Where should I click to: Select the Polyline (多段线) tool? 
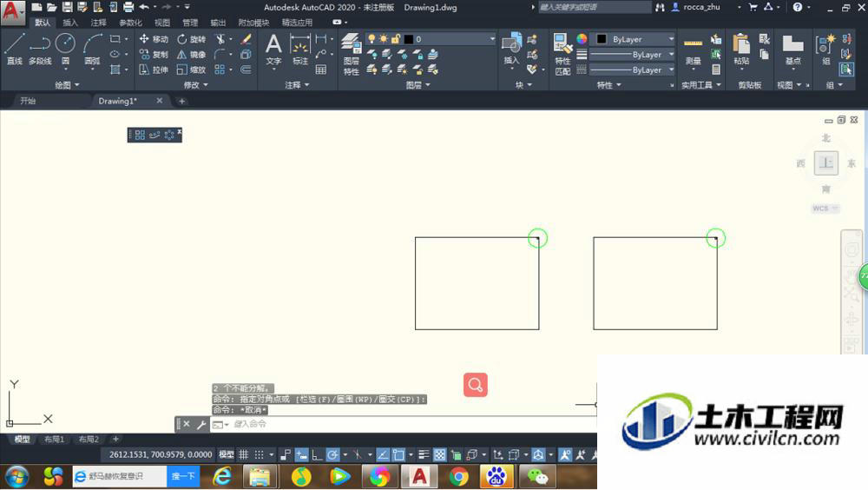40,50
